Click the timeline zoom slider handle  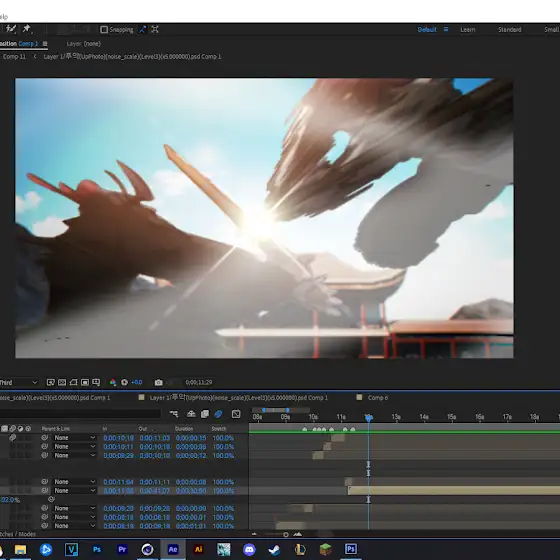pos(286,535)
